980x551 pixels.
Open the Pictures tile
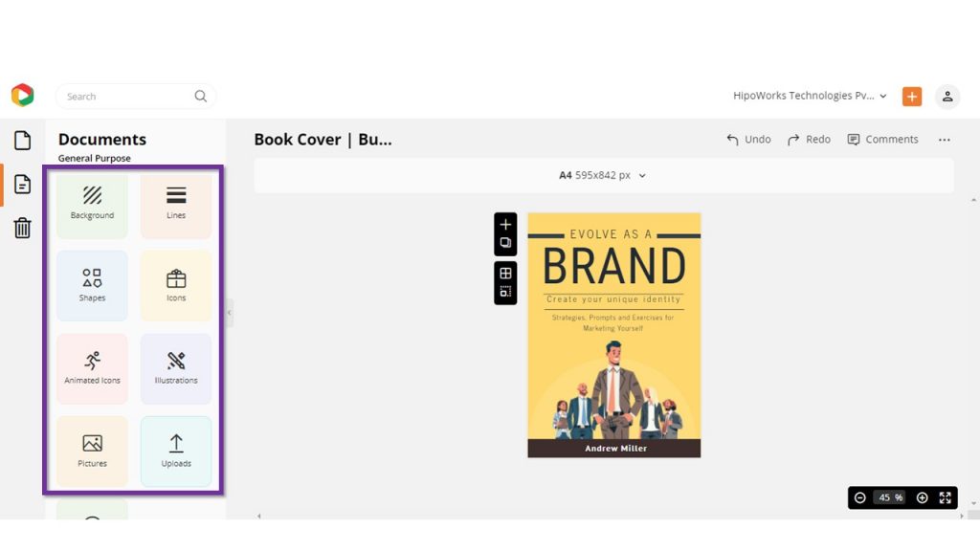point(92,452)
